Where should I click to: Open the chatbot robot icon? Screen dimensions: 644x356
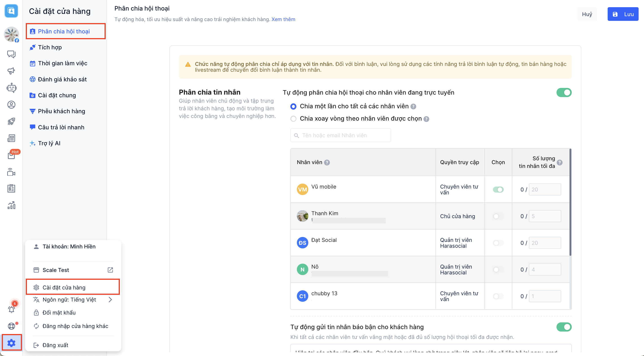[11, 88]
